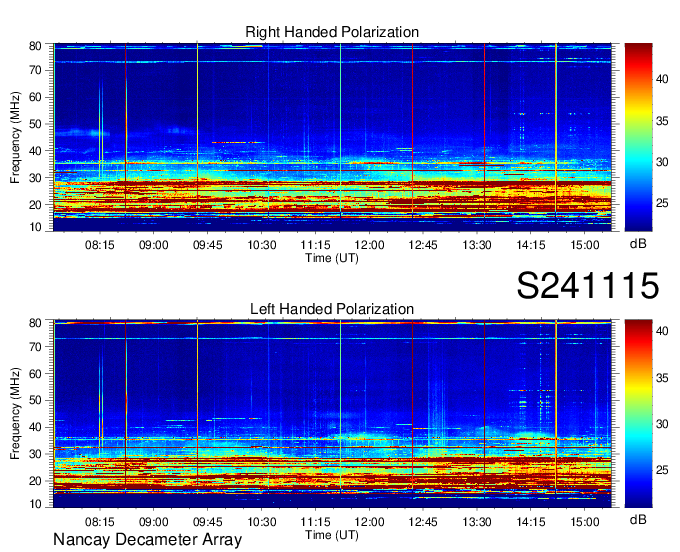Viewport: 680px width, 552px height.
Task: Click the 35 value on Left Handed colorbar
Action: point(662,378)
